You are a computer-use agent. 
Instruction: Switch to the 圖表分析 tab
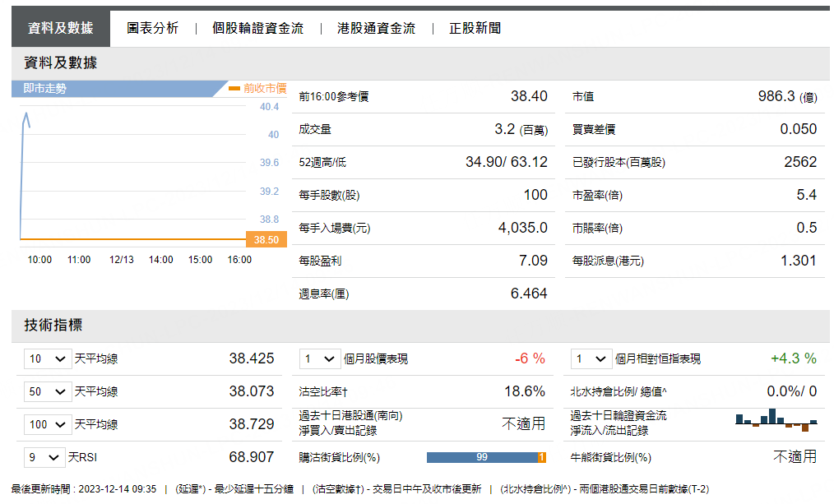click(152, 28)
